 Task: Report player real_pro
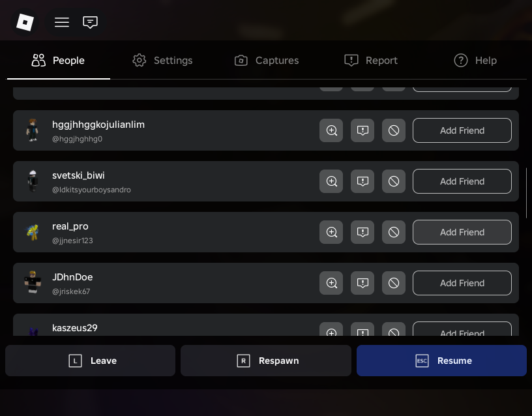pyautogui.click(x=362, y=232)
